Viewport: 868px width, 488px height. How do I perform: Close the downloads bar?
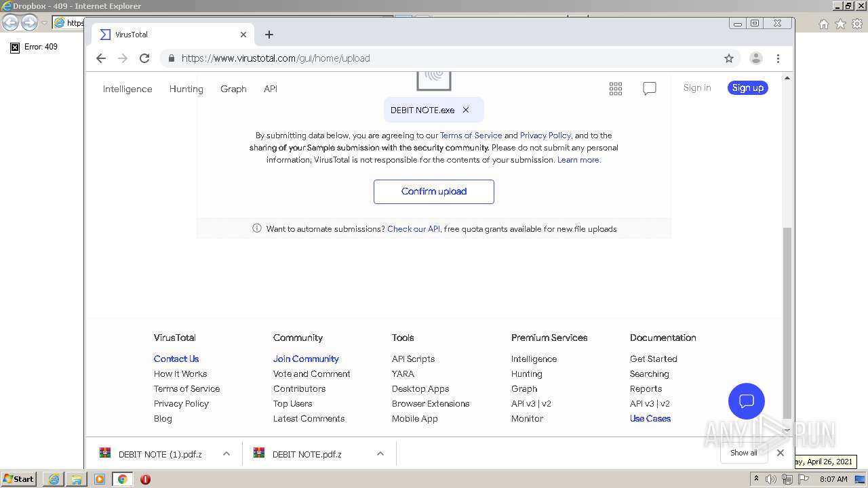[781, 453]
